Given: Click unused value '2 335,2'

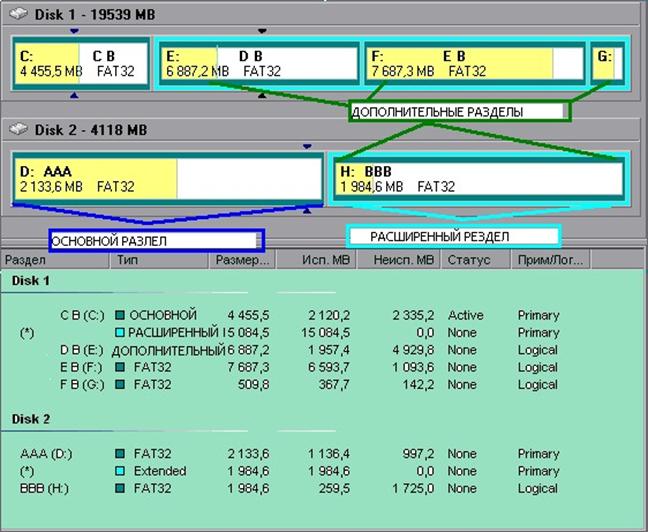Looking at the screenshot, I should [413, 315].
